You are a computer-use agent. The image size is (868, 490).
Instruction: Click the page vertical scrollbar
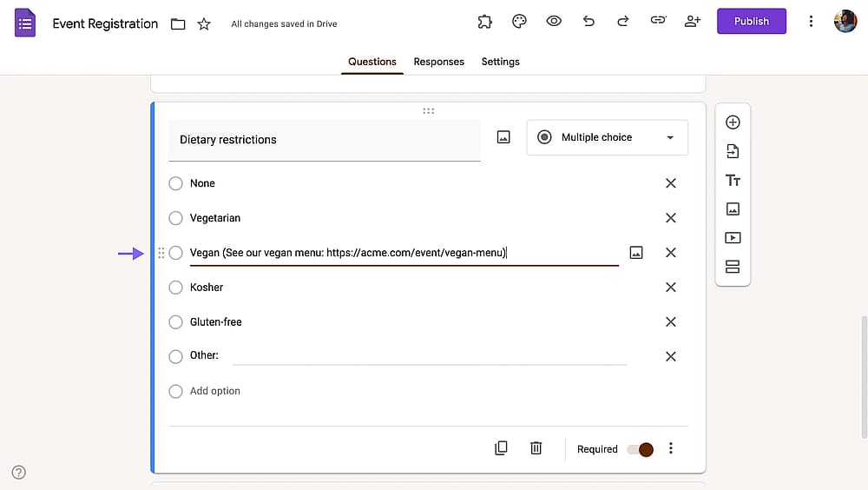pyautogui.click(x=865, y=377)
